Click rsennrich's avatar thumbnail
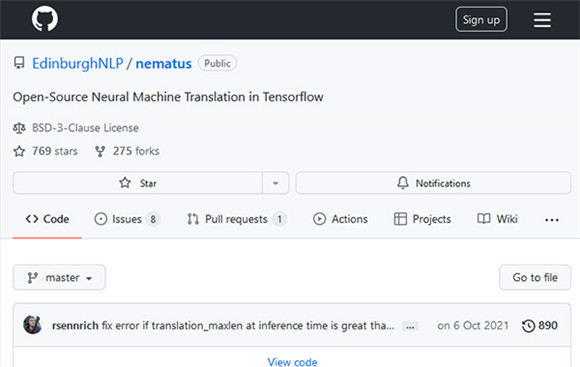Image resolution: width=580 pixels, height=367 pixels. pyautogui.click(x=33, y=325)
